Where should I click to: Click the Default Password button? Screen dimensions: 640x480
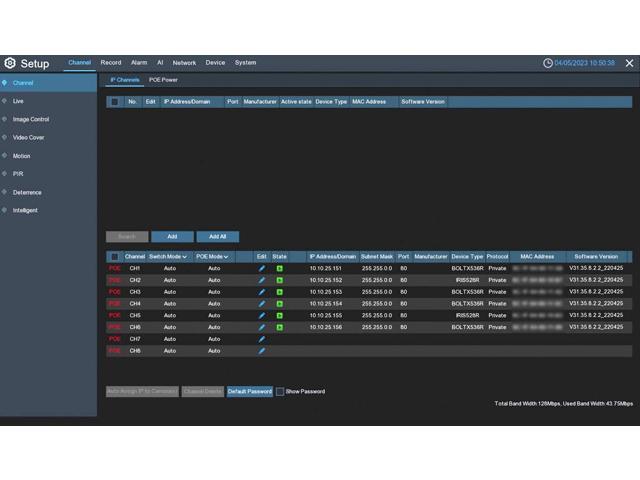click(x=249, y=391)
